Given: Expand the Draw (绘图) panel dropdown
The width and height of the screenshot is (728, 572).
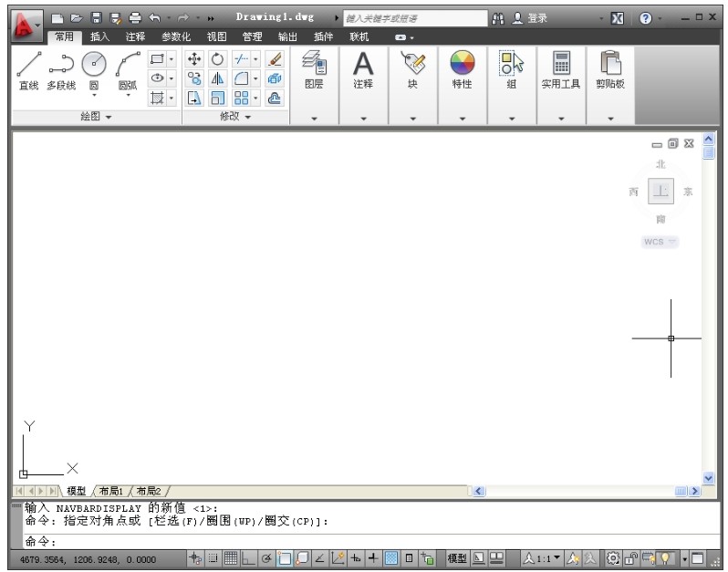Looking at the screenshot, I should coord(96,117).
